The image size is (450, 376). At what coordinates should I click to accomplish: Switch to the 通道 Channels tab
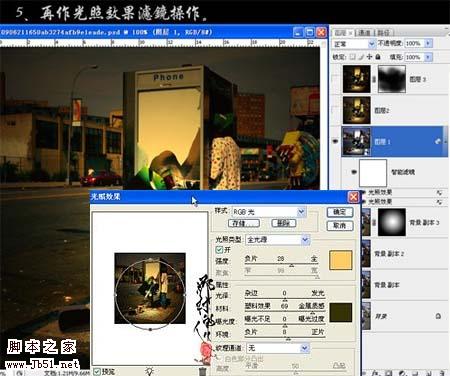coord(364,33)
